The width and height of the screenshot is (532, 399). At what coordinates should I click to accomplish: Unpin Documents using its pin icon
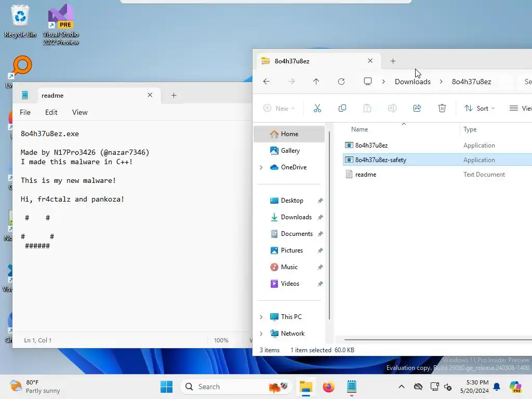(x=320, y=234)
